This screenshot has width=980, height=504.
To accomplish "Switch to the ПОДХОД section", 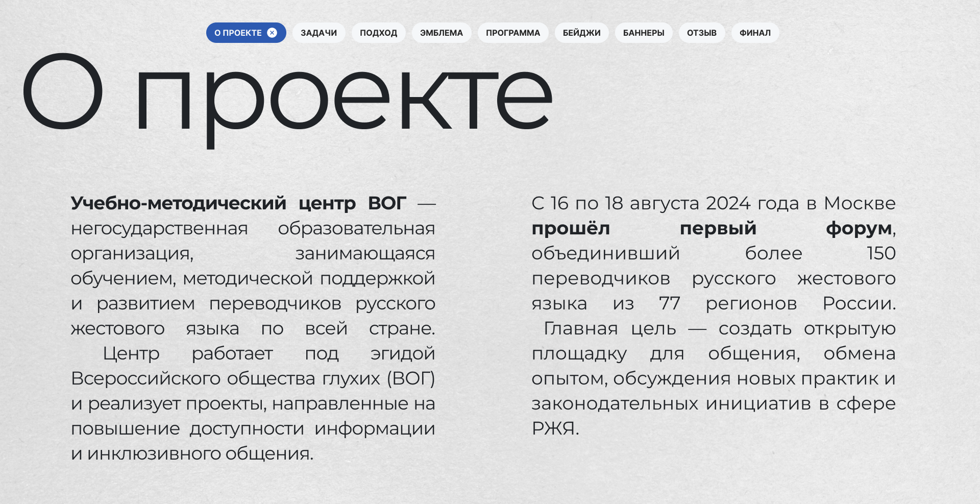I will coord(378,33).
